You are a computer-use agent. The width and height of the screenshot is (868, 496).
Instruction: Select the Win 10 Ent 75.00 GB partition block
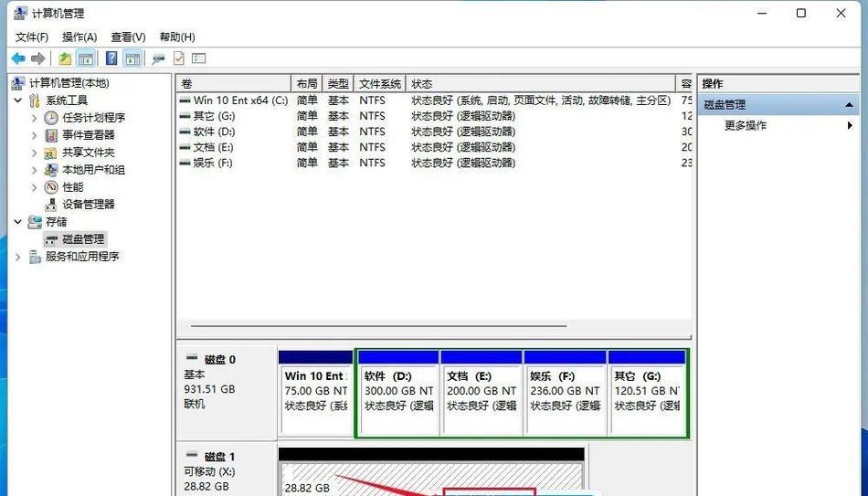315,393
